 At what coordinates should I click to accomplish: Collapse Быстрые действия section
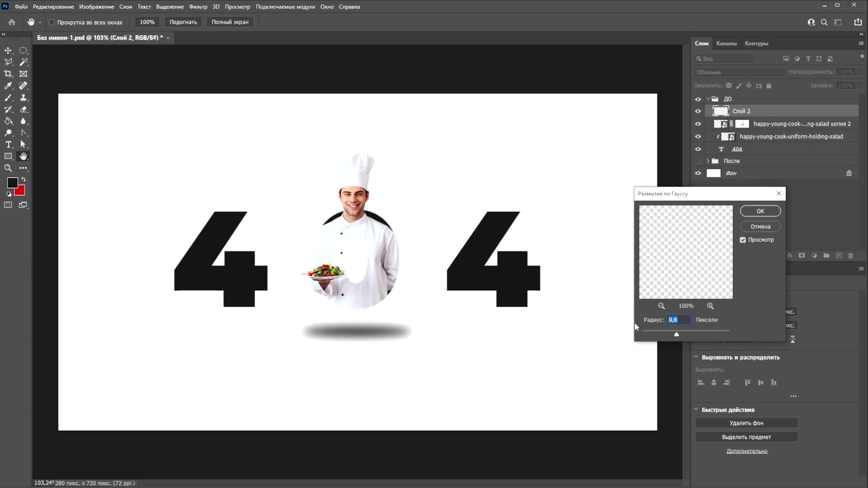click(x=696, y=409)
